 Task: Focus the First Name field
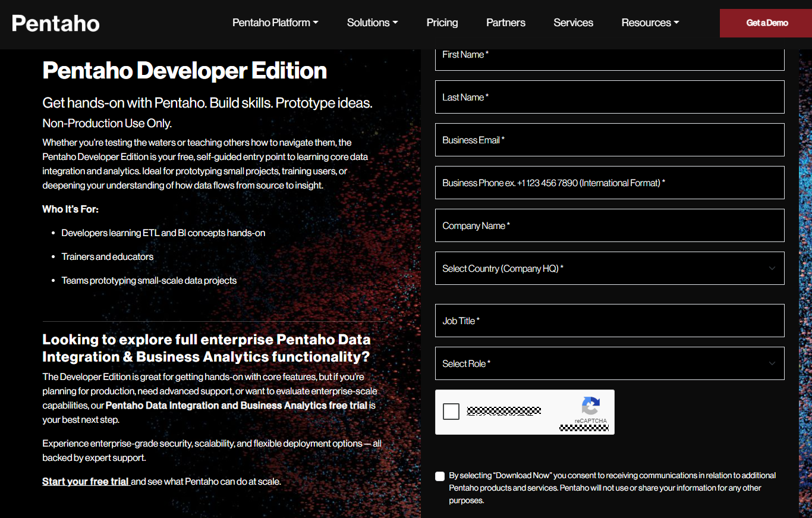pos(610,59)
